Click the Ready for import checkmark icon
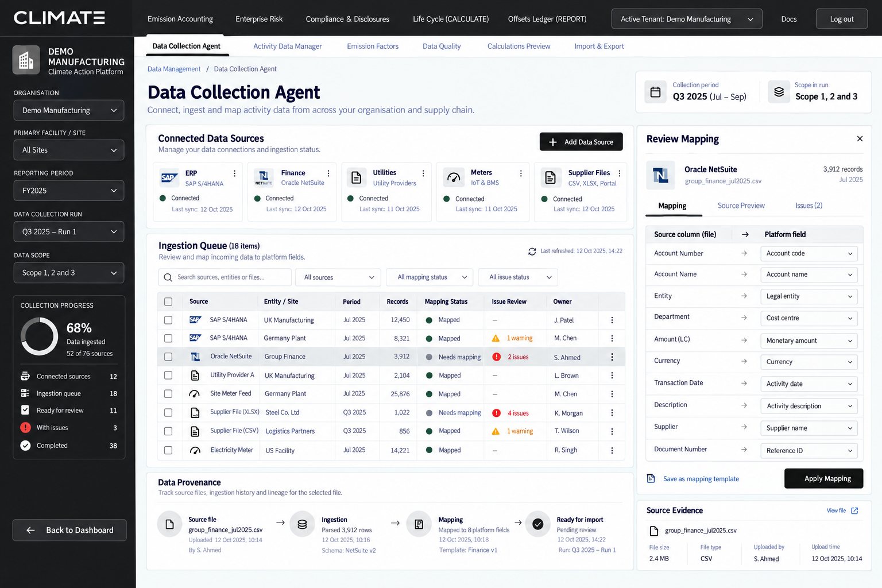Image resolution: width=882 pixels, height=588 pixels. (538, 524)
